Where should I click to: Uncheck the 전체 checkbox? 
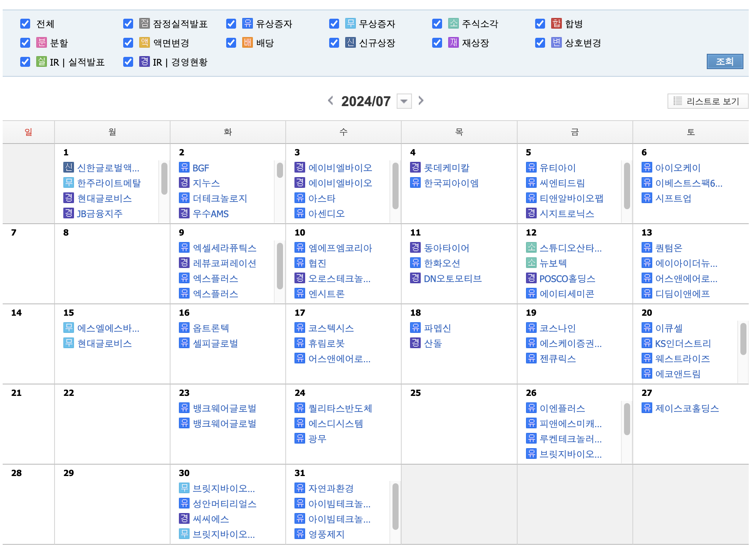click(x=25, y=24)
